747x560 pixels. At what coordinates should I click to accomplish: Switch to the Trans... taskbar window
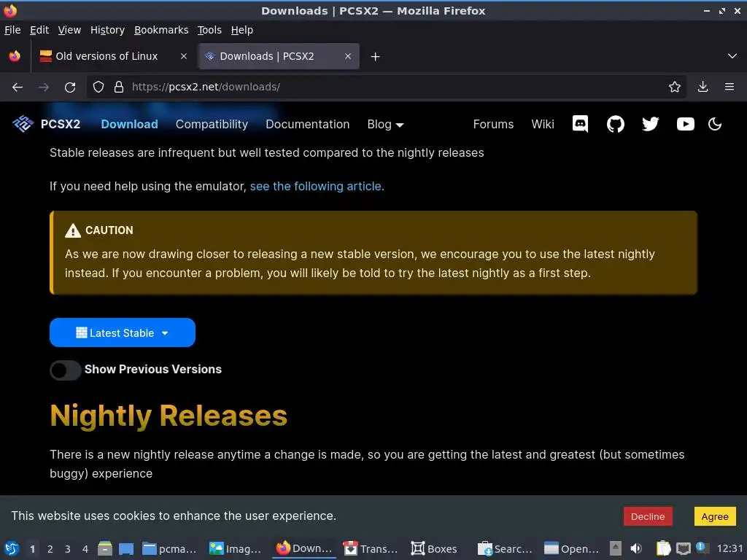371,548
